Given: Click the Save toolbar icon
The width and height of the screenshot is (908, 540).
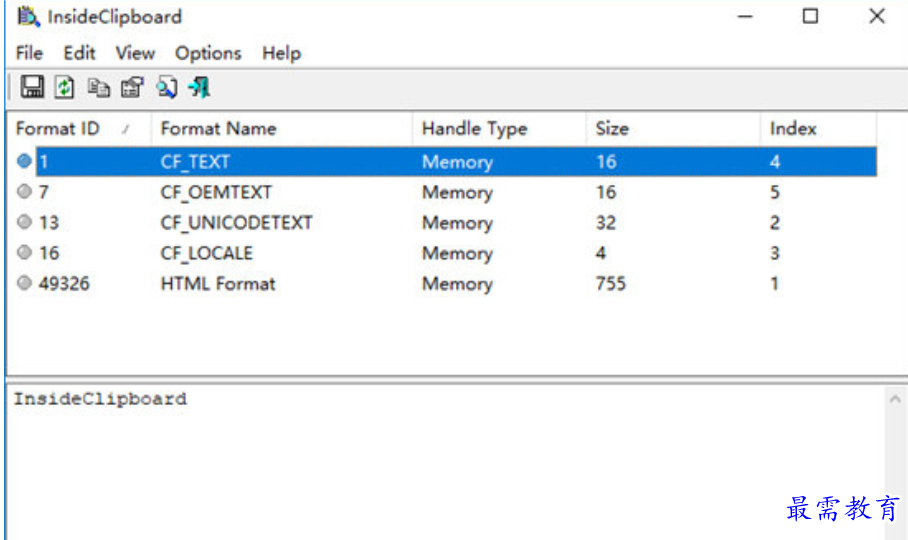Looking at the screenshot, I should tap(32, 87).
